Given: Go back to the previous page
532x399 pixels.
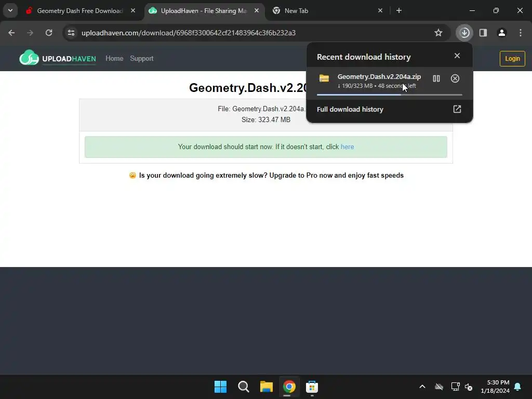Looking at the screenshot, I should point(11,33).
